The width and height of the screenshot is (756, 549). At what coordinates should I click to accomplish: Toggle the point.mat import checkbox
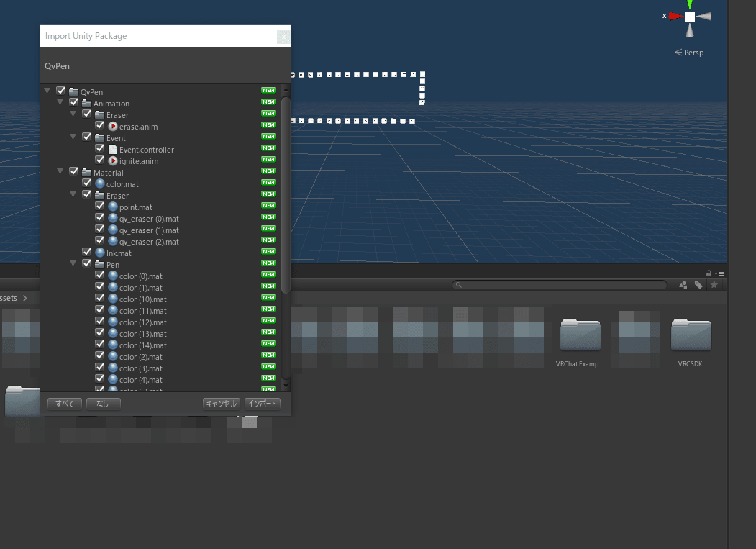coord(100,207)
